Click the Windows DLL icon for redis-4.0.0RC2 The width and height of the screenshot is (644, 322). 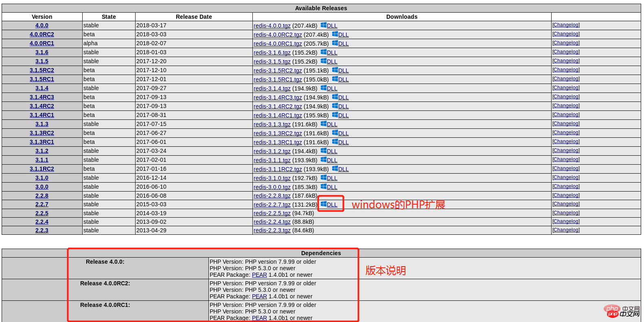click(x=335, y=34)
